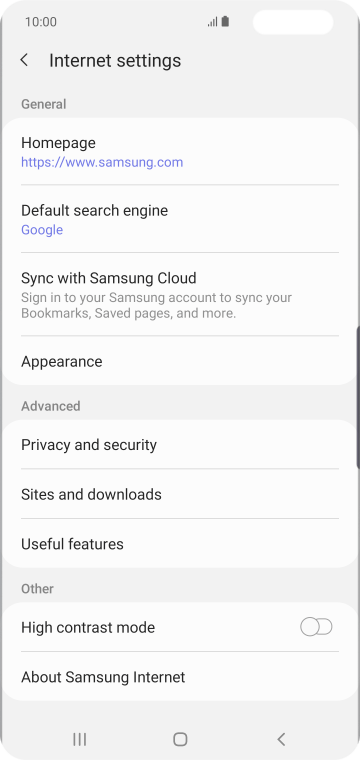Expand Sites and downloads settings
Image resolution: width=360 pixels, height=760 pixels.
[x=180, y=494]
